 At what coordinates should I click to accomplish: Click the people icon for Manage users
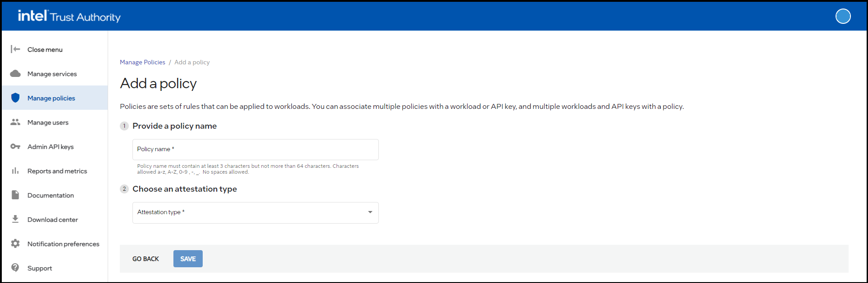coord(15,122)
